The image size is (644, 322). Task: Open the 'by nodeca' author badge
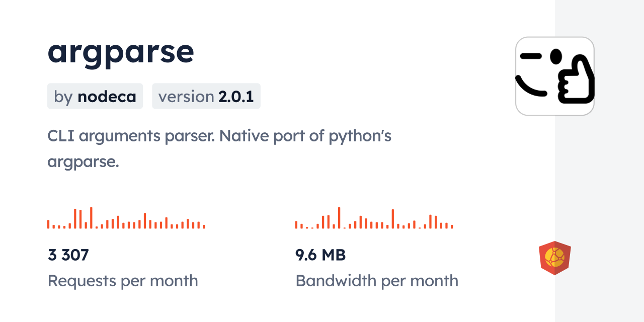[95, 96]
